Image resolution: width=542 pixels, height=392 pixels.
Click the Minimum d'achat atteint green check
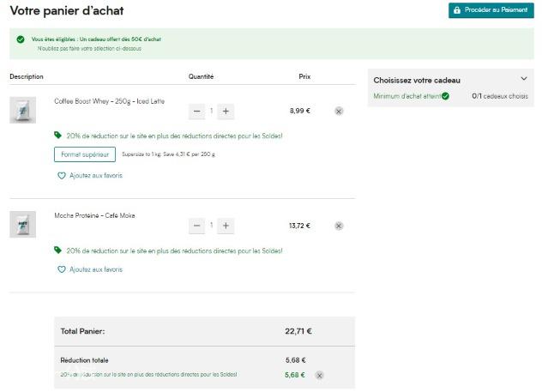(445, 96)
